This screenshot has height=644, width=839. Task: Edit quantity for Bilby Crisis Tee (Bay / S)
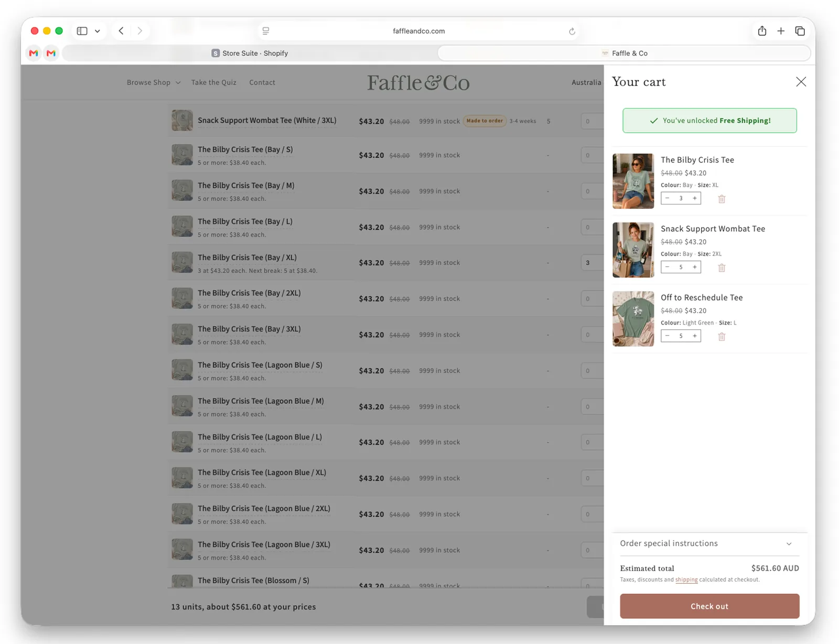click(x=592, y=155)
